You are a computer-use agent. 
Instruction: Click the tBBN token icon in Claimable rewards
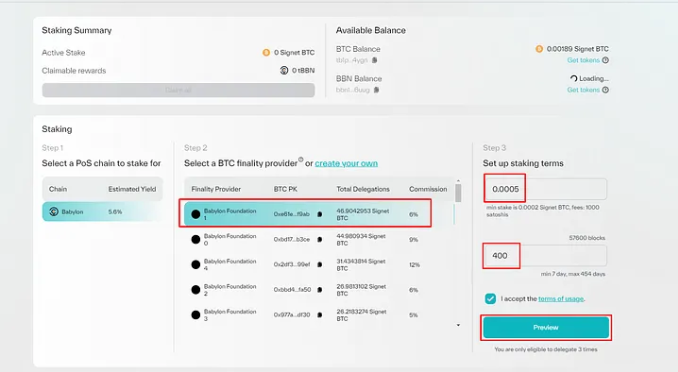(284, 70)
